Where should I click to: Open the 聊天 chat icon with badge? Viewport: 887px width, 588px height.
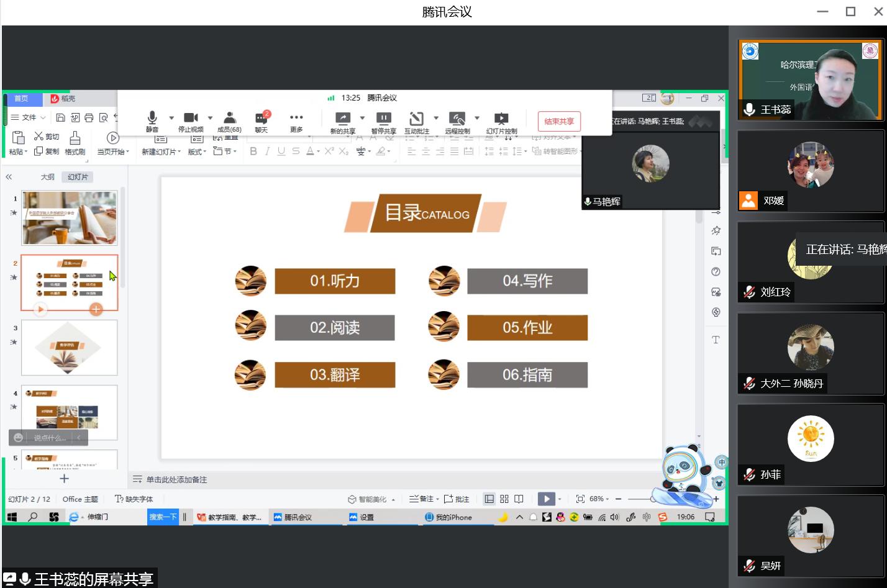click(261, 118)
